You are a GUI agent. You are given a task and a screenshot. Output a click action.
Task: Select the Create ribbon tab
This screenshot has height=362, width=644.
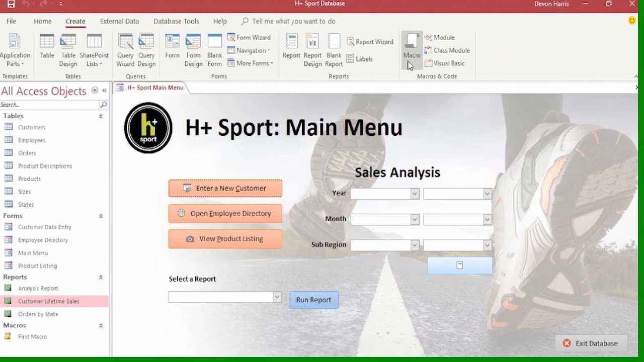pyautogui.click(x=75, y=21)
